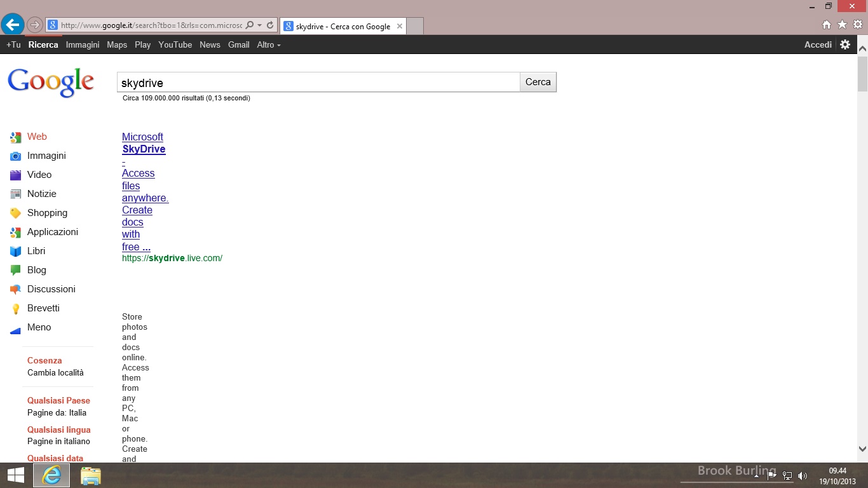Open volume speaker tray icon
868x488 pixels.
point(803,475)
